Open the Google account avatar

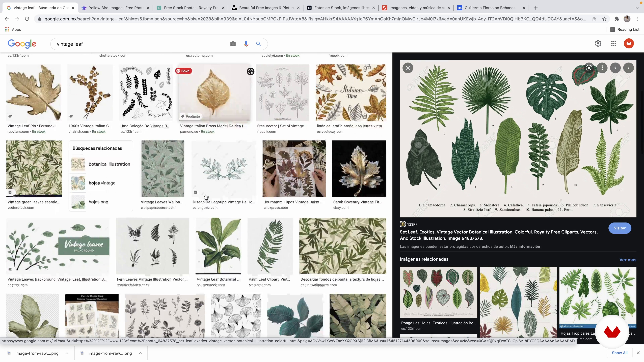pyautogui.click(x=629, y=43)
